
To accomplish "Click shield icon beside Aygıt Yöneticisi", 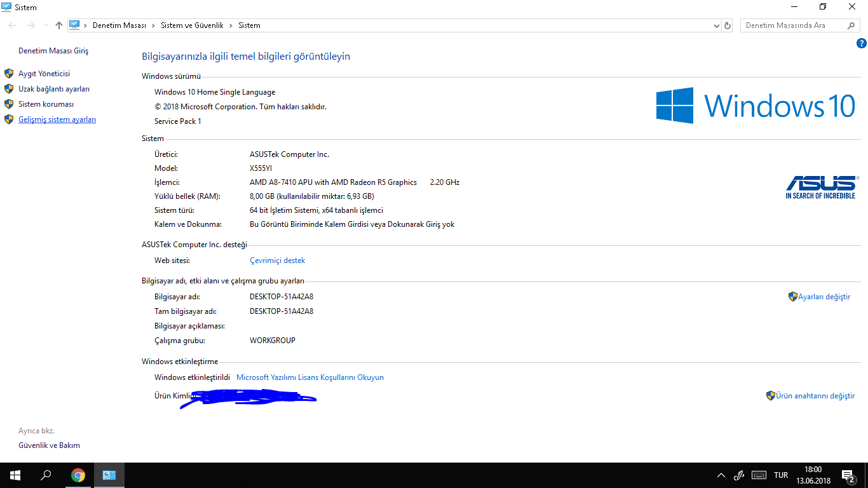I will pyautogui.click(x=9, y=74).
